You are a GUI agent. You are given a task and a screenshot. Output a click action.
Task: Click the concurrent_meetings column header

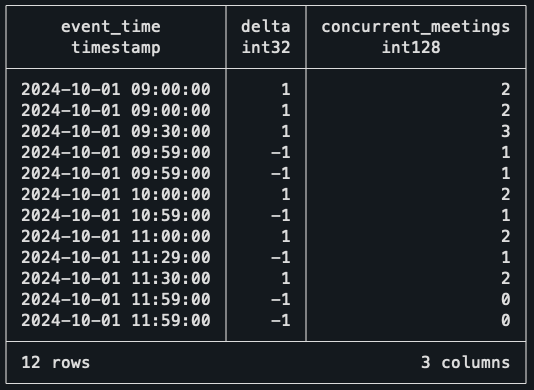(x=415, y=27)
